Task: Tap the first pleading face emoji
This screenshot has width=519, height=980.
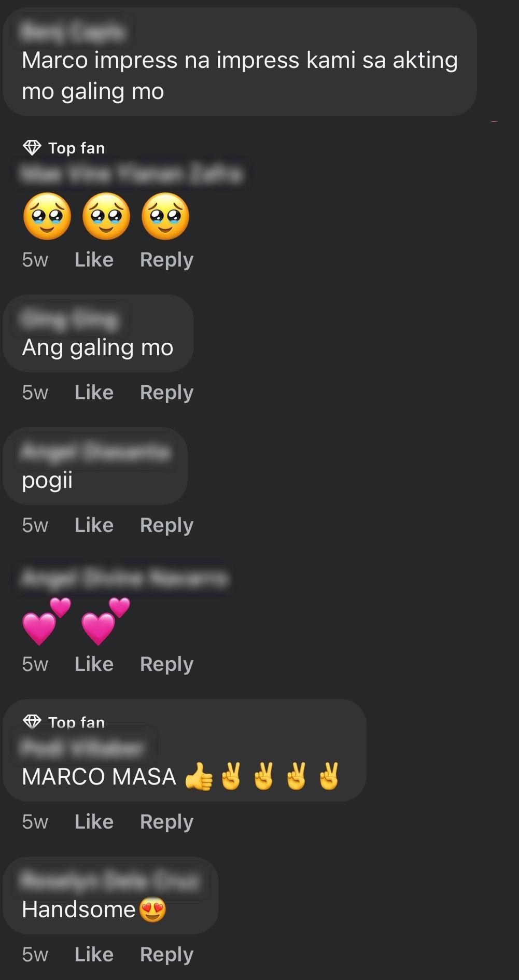Action: tap(47, 216)
